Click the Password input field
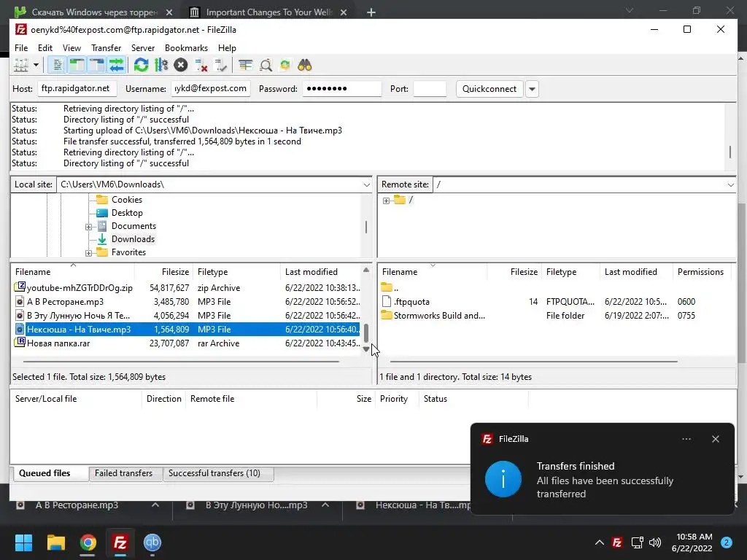This screenshot has width=747, height=560. click(x=341, y=88)
